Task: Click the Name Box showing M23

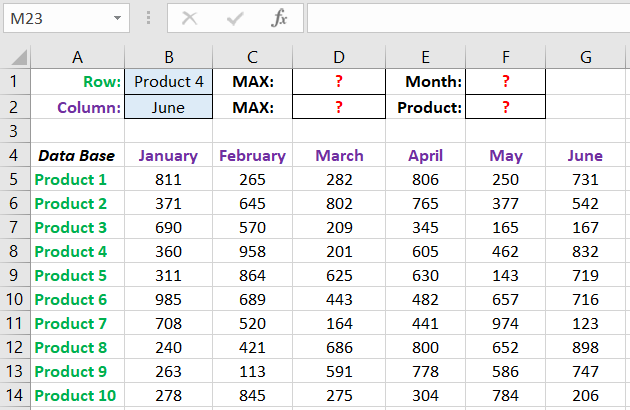Action: click(x=66, y=18)
